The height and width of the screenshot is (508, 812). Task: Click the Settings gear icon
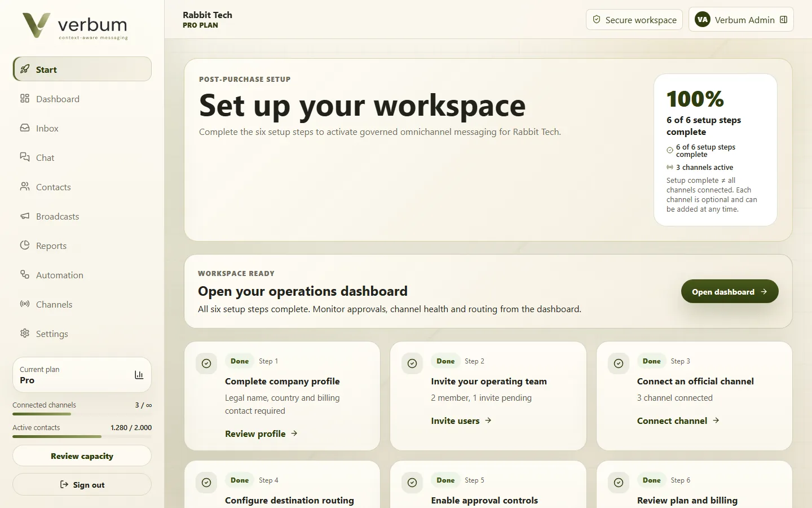click(25, 334)
